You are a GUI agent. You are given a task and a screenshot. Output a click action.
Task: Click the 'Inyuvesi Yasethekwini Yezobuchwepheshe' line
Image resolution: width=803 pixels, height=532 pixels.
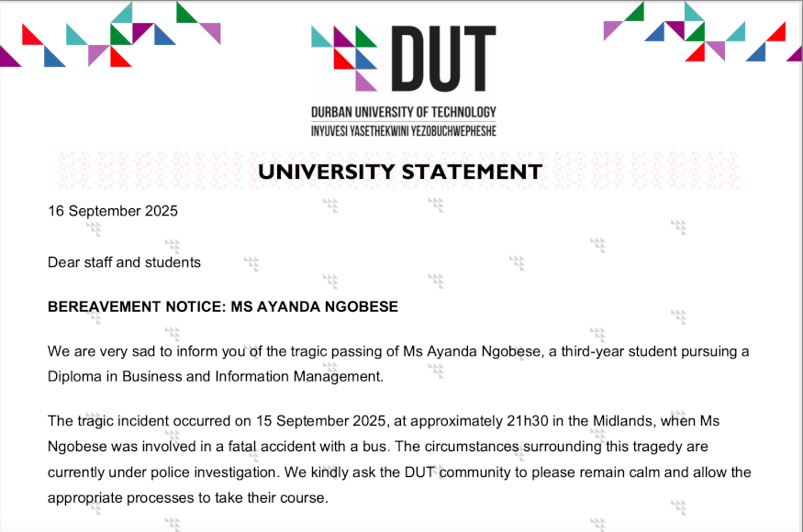[404, 131]
